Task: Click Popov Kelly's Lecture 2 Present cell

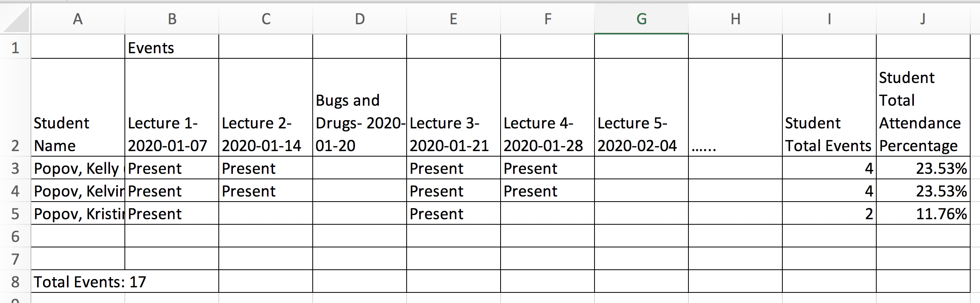Action: pos(265,168)
